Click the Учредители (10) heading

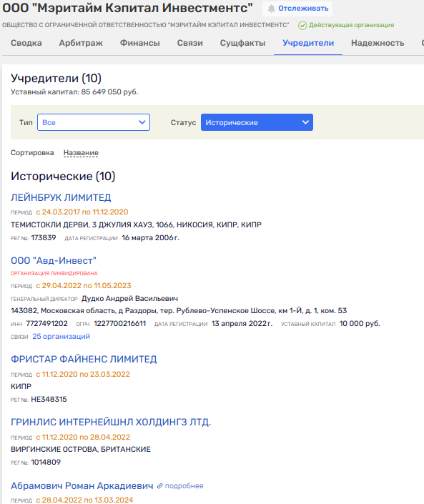coord(56,78)
